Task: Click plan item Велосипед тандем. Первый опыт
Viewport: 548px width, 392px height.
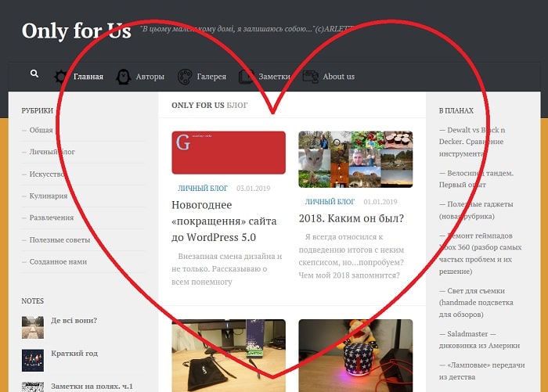Action: [x=476, y=179]
